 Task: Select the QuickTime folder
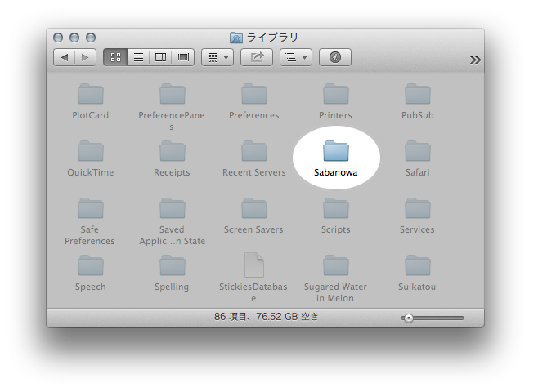[91, 151]
